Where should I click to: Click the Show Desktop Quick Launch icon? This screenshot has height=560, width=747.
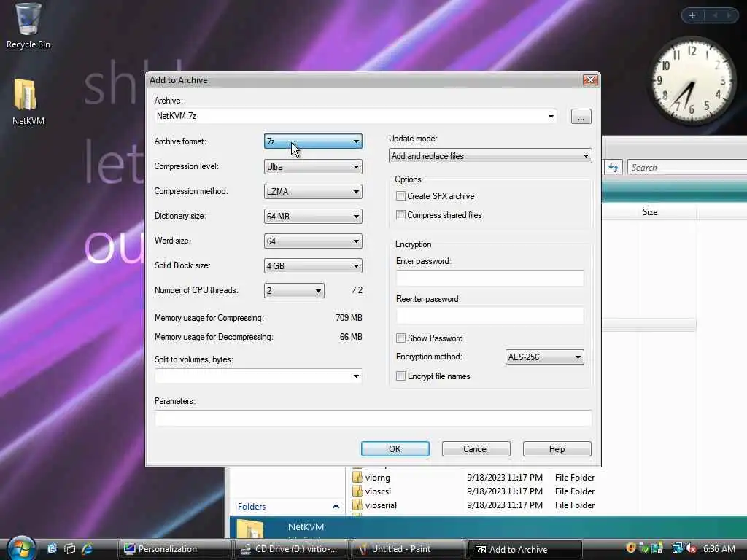click(x=53, y=548)
